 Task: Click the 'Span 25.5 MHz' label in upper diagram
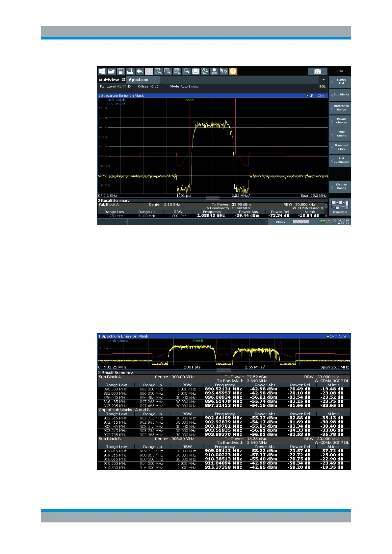(x=314, y=196)
